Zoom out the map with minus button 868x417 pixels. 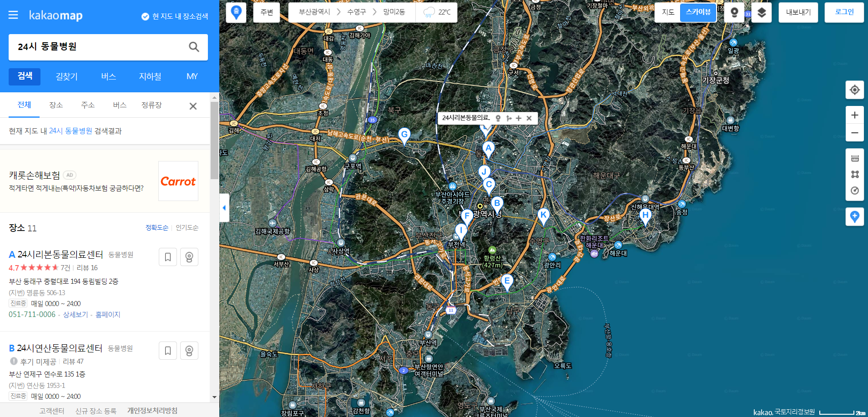tap(855, 133)
